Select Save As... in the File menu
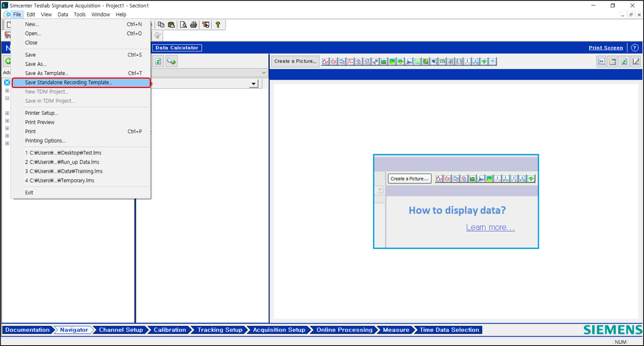The image size is (644, 346). click(x=81, y=64)
